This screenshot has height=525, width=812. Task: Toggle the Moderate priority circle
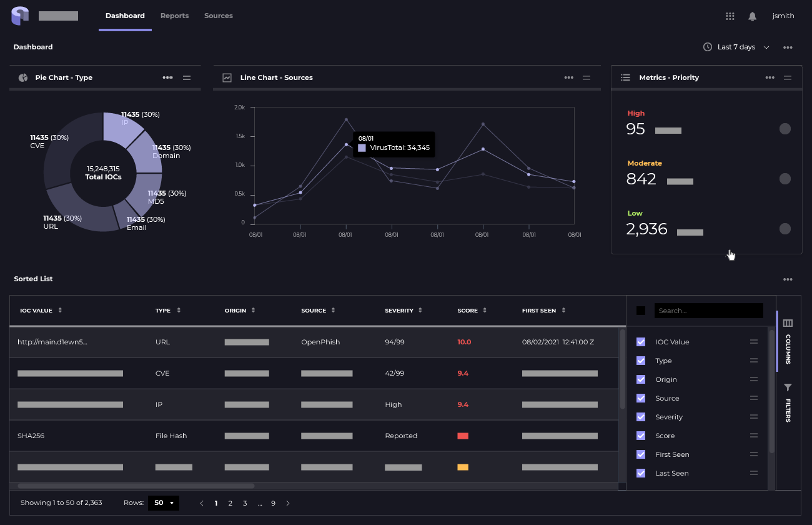click(785, 179)
